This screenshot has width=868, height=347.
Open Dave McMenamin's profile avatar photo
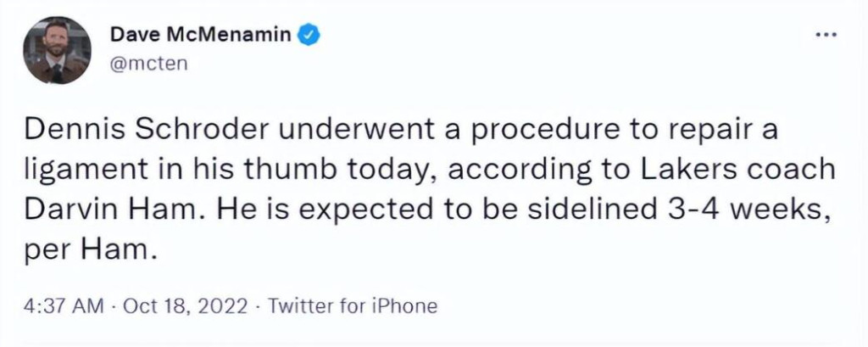57,50
